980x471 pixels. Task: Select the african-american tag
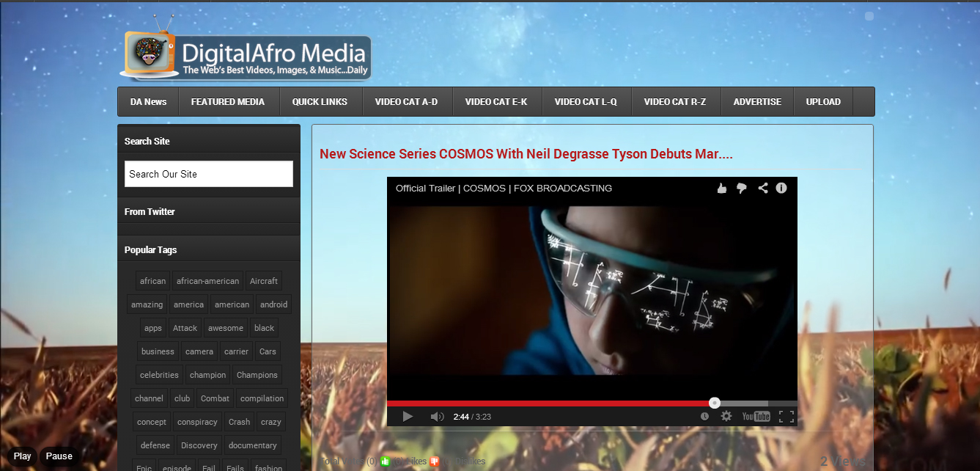[207, 281]
